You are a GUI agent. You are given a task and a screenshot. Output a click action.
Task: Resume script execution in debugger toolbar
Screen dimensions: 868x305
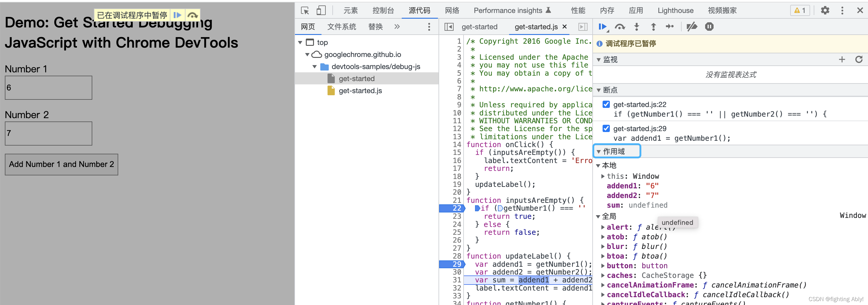[x=603, y=27]
